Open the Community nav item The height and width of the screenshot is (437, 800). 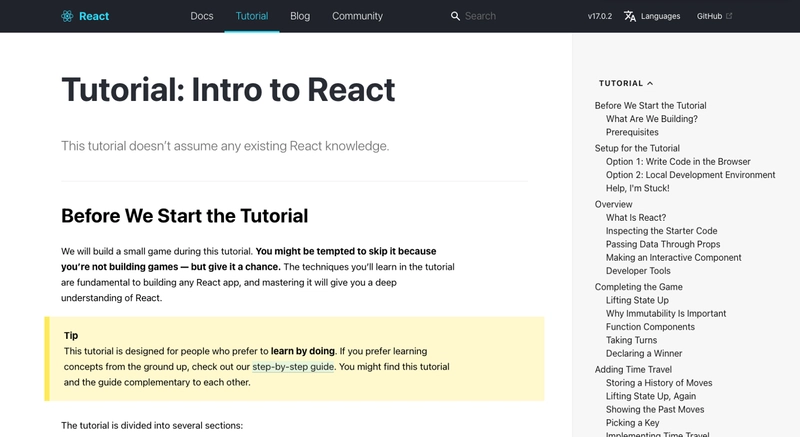point(357,16)
